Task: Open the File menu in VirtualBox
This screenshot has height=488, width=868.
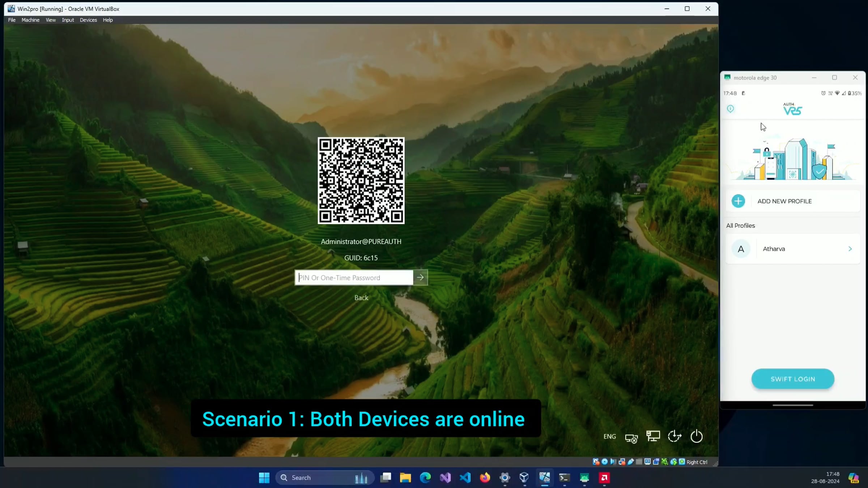Action: pos(12,20)
